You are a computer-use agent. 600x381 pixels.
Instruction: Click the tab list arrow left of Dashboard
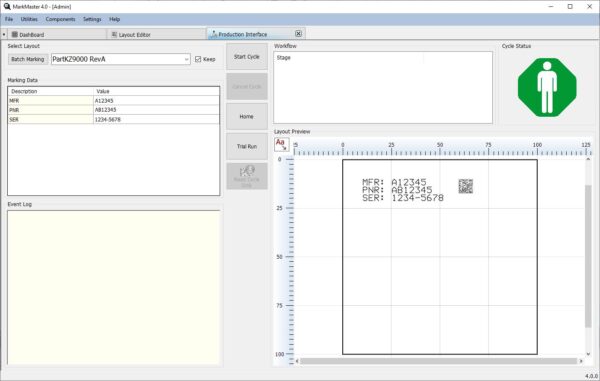[x=4, y=34]
